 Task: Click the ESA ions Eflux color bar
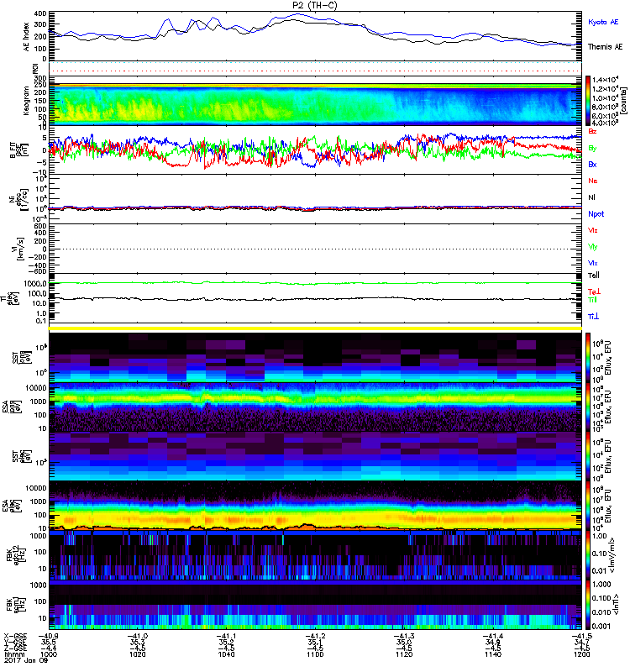[588, 407]
